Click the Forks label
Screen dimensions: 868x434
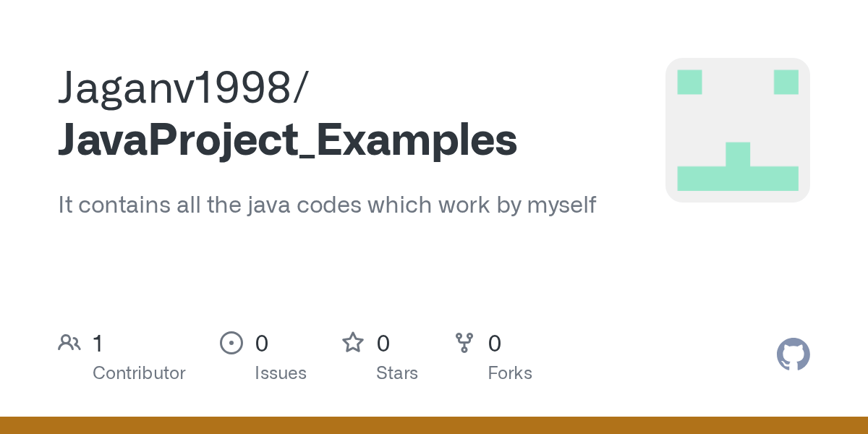pyautogui.click(x=509, y=373)
